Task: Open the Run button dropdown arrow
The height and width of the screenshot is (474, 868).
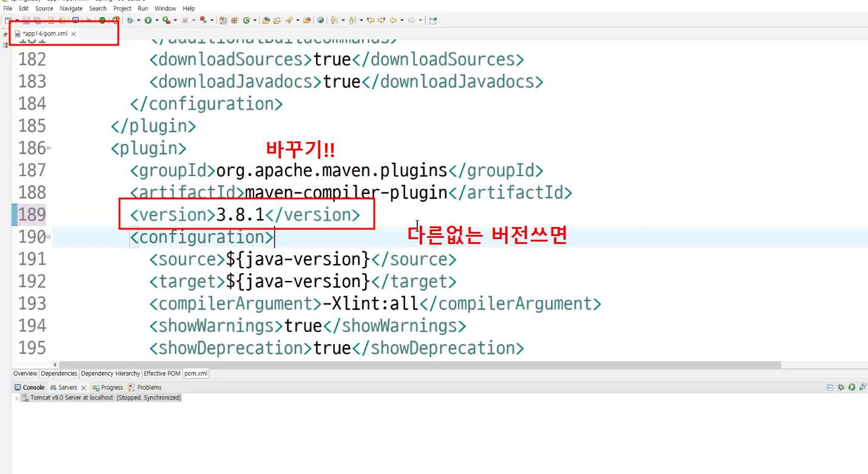Action: (156, 20)
